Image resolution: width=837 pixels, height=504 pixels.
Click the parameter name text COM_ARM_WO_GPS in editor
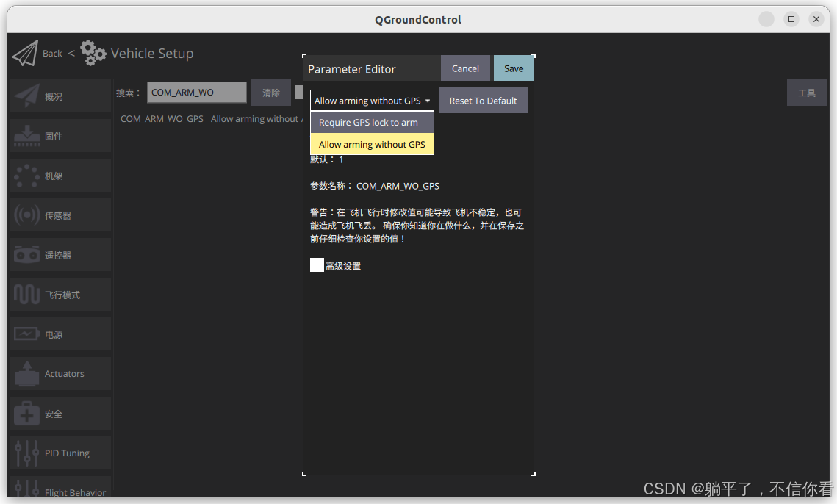pos(398,186)
